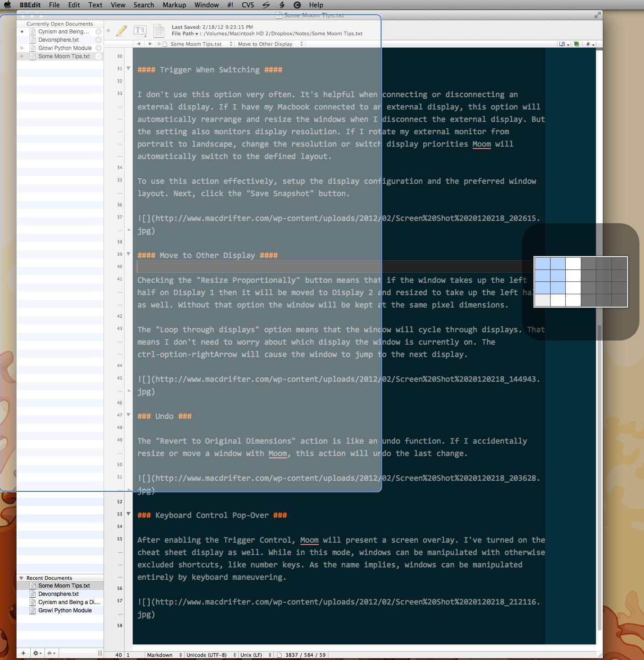Open the scripts menu at sidebar bottom
This screenshot has width=644, height=660.
pos(51,653)
